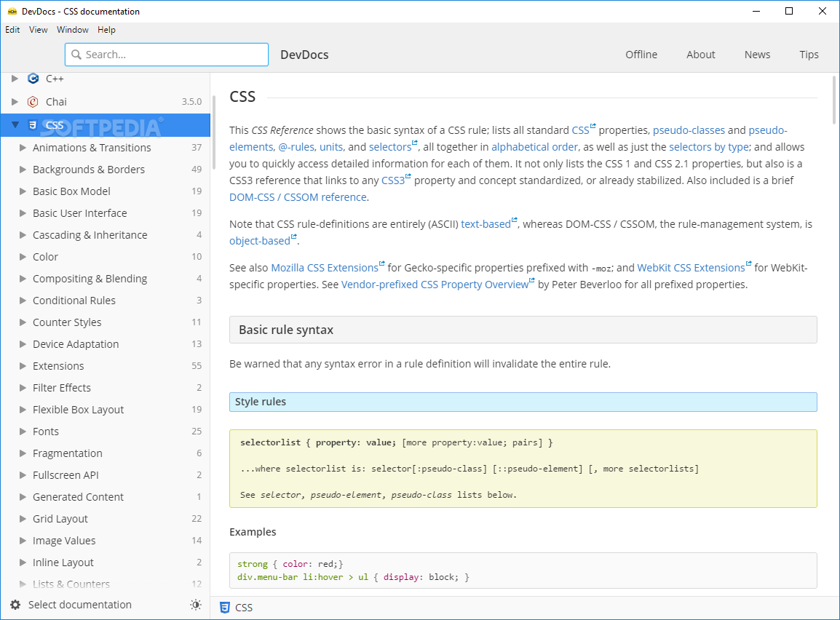
Task: Expand Compositing & Blending category arrow
Action: (23, 279)
